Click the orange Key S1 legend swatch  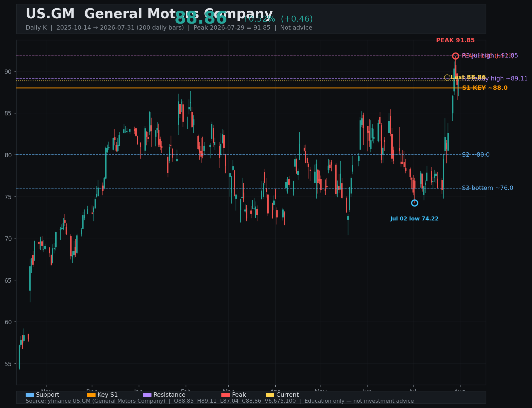[91, 395]
